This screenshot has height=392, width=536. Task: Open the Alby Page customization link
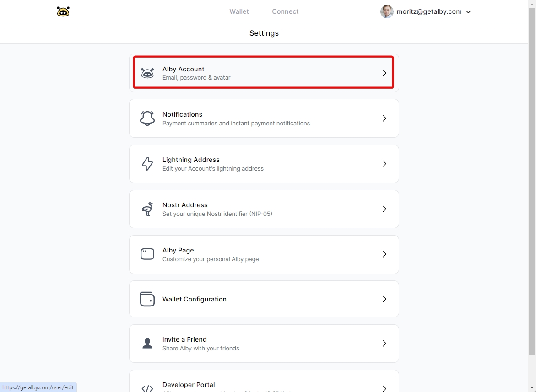264,254
